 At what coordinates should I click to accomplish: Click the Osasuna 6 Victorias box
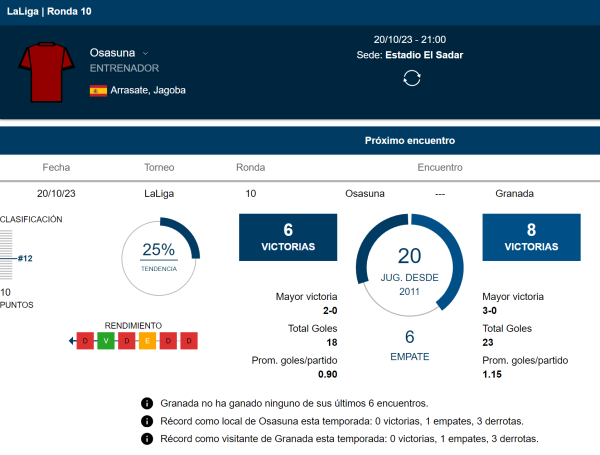click(288, 236)
